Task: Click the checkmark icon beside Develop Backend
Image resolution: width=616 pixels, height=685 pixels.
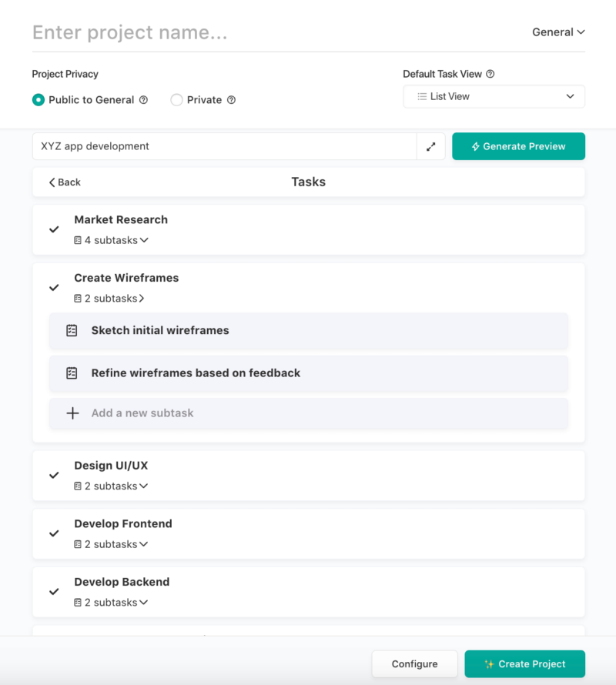Action: [x=54, y=591]
